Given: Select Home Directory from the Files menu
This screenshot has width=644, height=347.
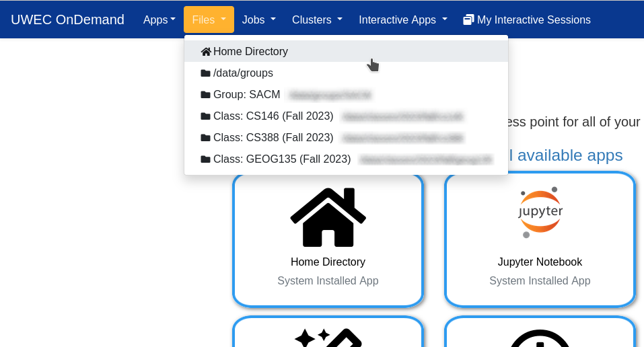Looking at the screenshot, I should click(x=250, y=52).
